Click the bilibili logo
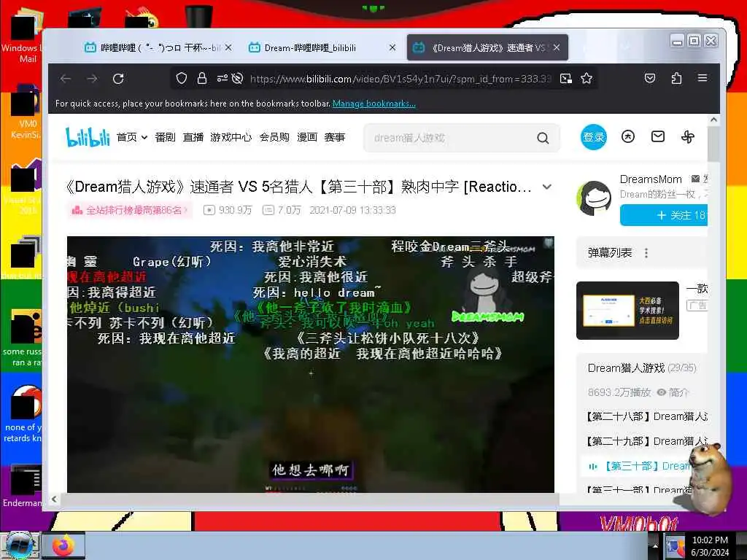 pyautogui.click(x=88, y=137)
